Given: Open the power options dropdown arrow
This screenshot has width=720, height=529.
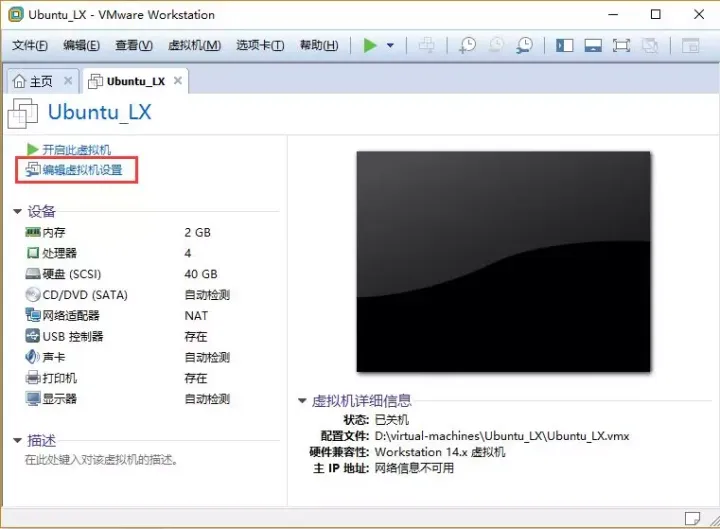Looking at the screenshot, I should click(390, 45).
